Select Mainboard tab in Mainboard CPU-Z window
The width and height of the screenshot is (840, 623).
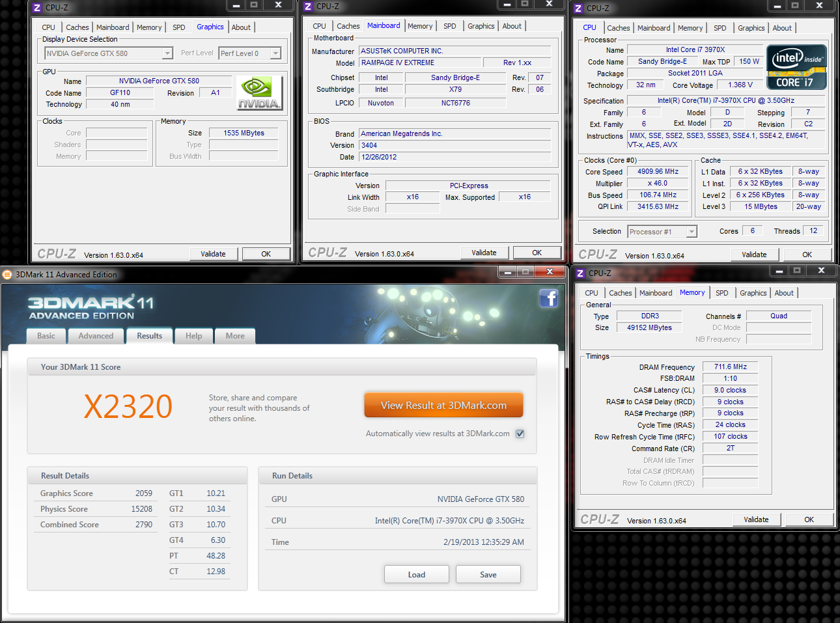(384, 25)
